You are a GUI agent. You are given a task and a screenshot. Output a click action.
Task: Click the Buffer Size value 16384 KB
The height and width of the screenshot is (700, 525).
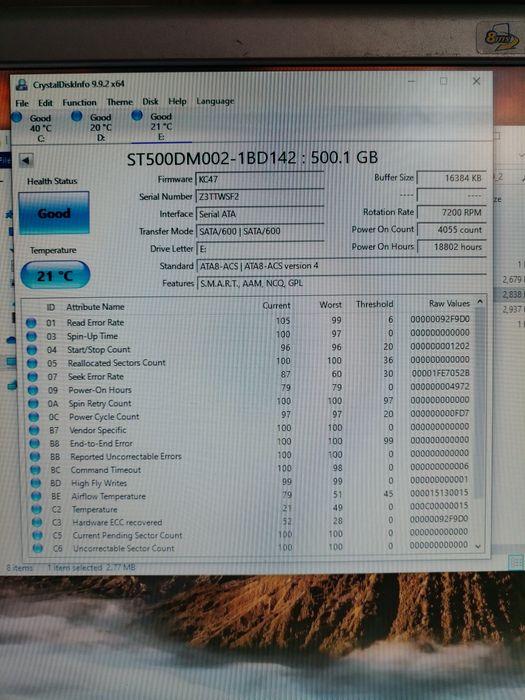451,178
